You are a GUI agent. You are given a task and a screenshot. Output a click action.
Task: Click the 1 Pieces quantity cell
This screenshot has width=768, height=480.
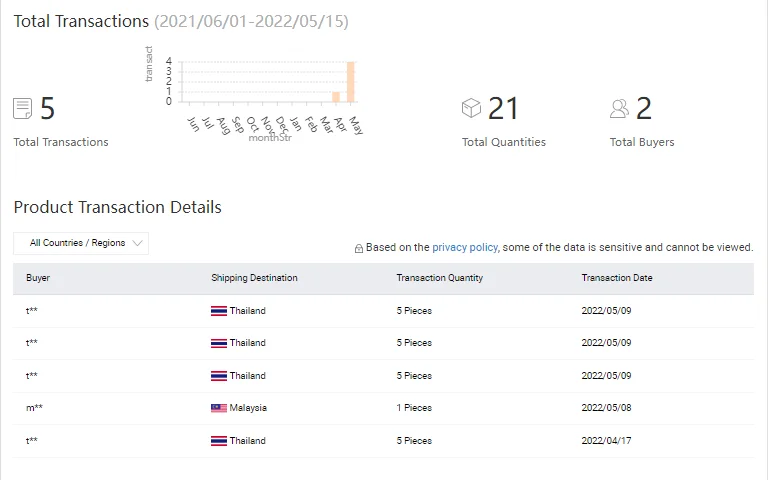414,408
